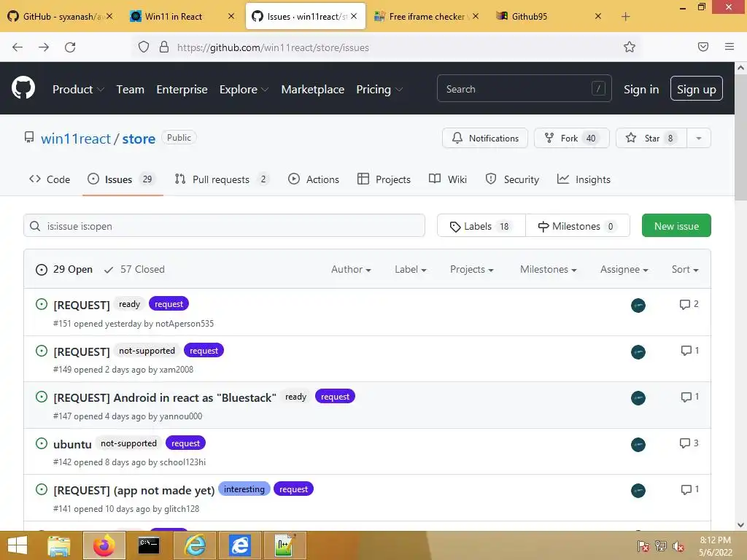
Task: Open the Pocket save icon
Action: (x=703, y=47)
